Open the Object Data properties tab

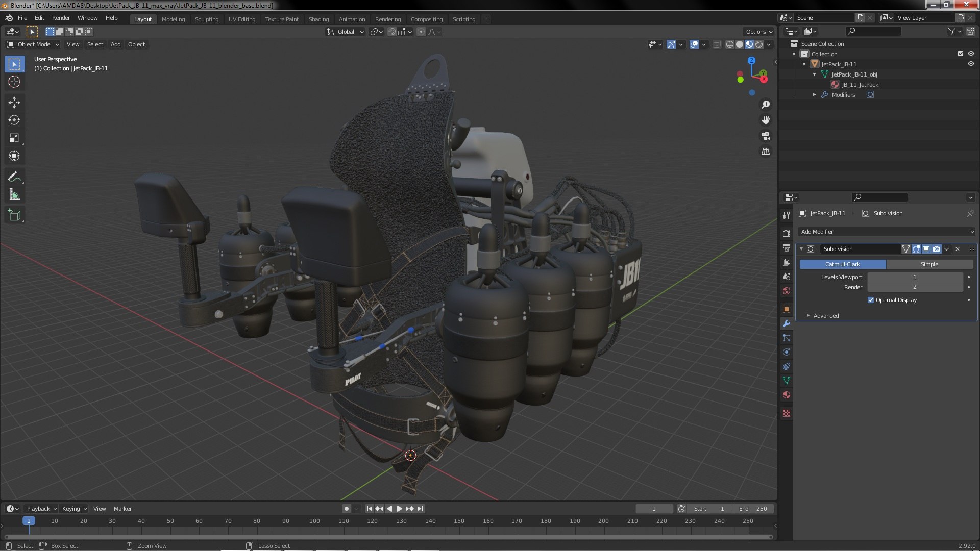786,381
